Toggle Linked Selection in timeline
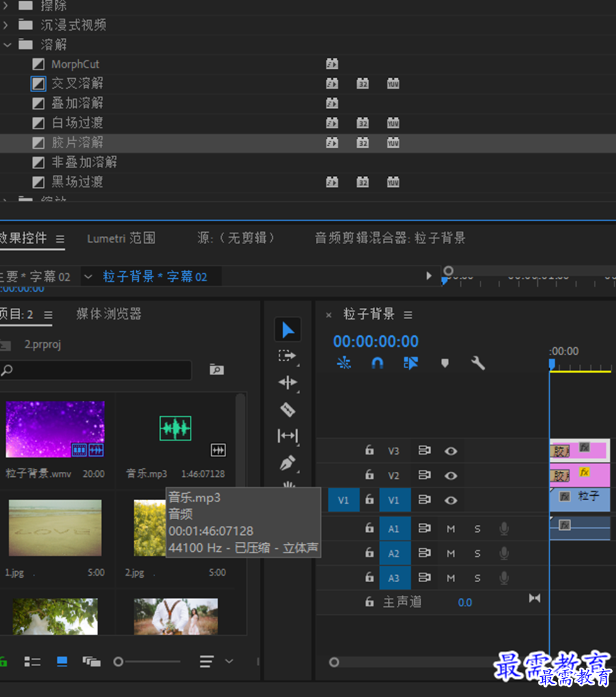The height and width of the screenshot is (697, 616). click(x=410, y=363)
